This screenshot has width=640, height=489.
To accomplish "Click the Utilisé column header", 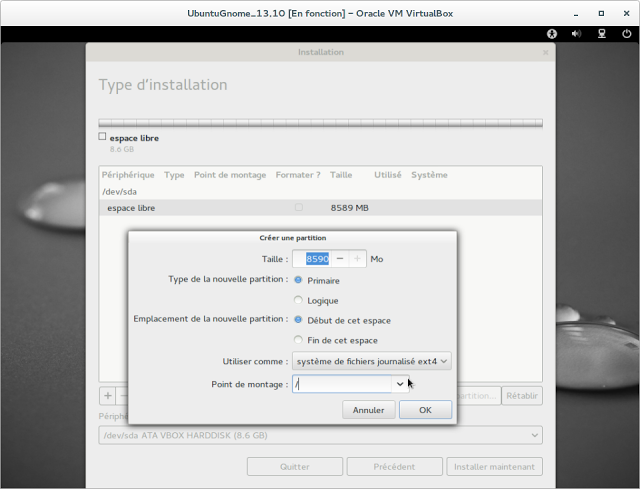I will (x=388, y=175).
